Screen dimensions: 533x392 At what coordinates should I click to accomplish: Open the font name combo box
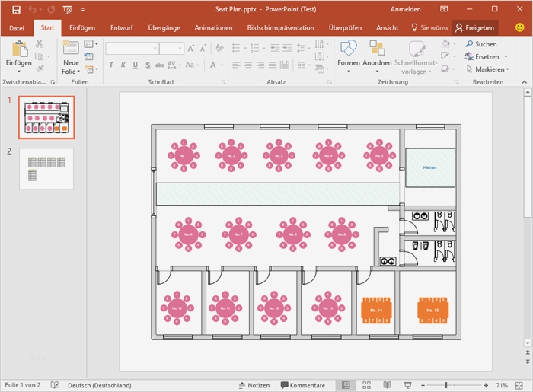click(x=130, y=48)
